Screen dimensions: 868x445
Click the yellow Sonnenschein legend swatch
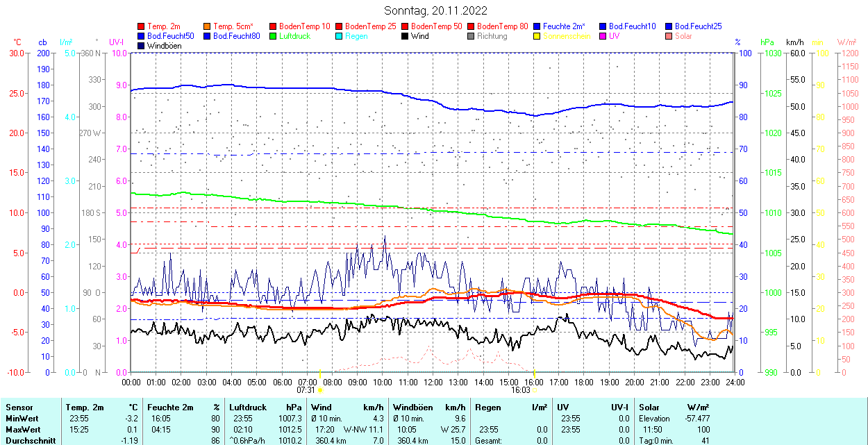537,36
